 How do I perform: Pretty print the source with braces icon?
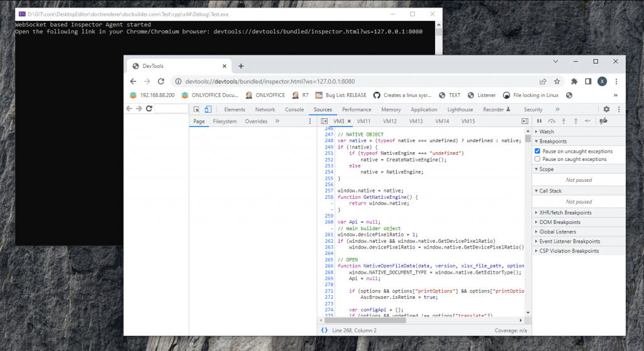(x=325, y=330)
